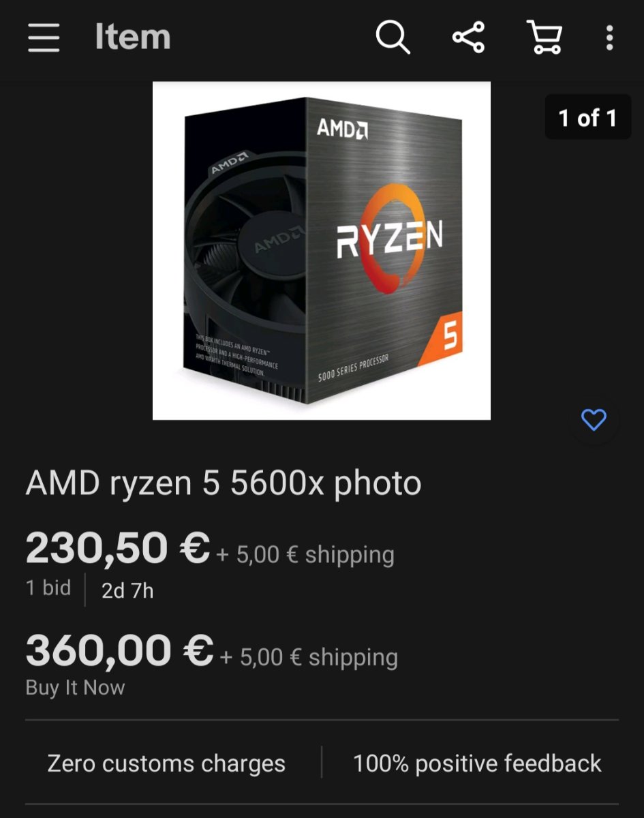This screenshot has height=818, width=644.
Task: Tap the '1 of 1' image counter
Action: pos(587,118)
